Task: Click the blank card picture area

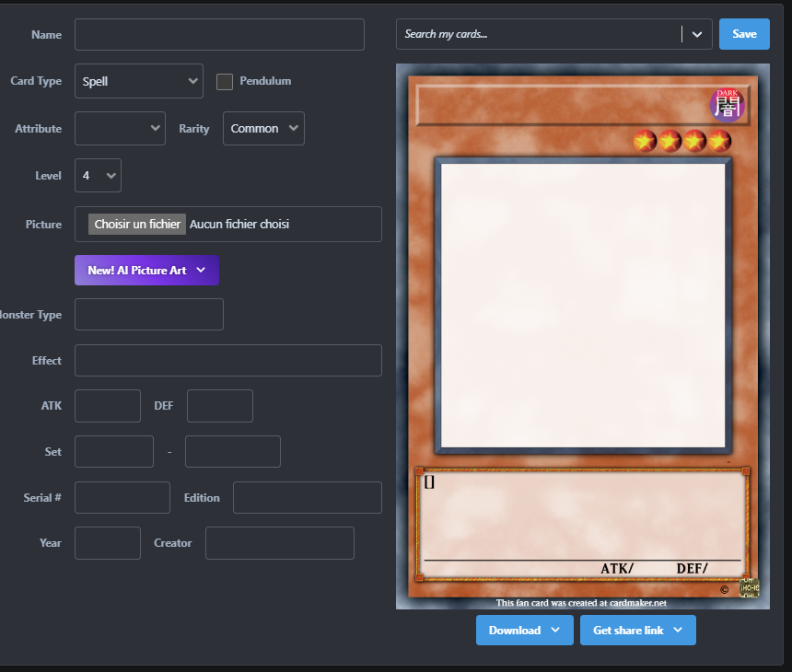Action: 583,306
